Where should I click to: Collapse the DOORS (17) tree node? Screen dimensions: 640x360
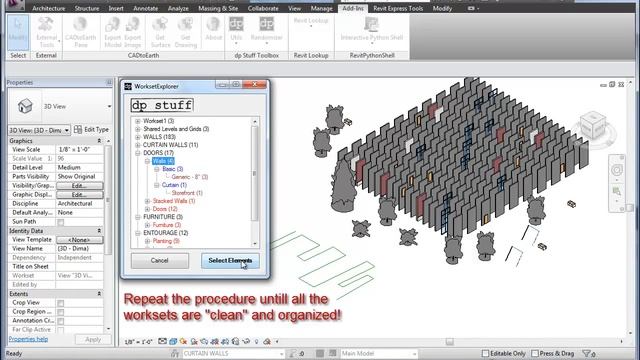[138, 153]
